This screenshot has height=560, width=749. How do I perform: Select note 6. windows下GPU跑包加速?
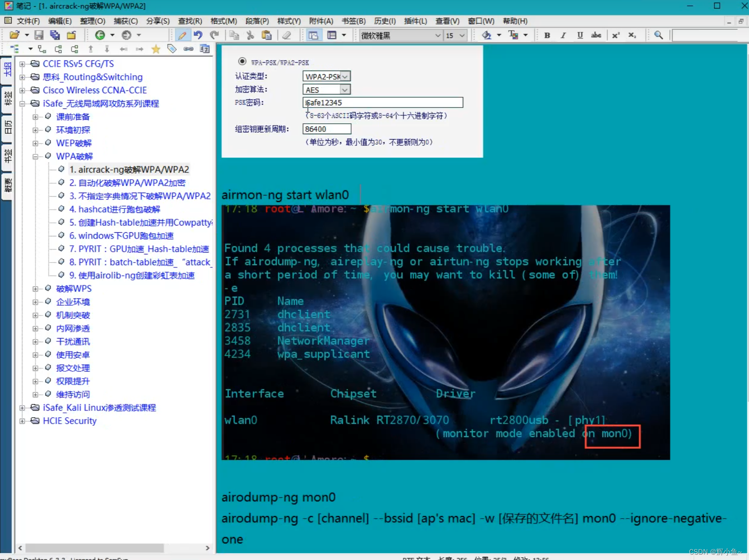coord(122,236)
